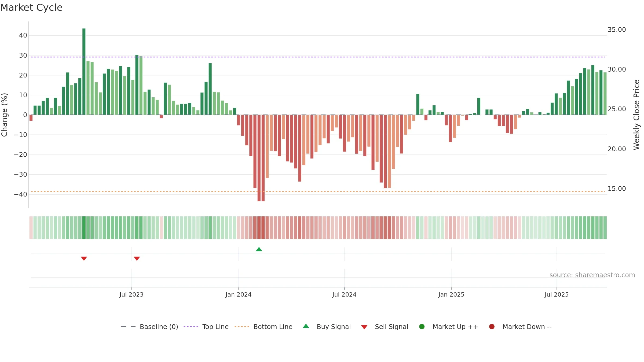Click the Market Down -- red circle icon
Viewport: 644px width, 362px height.
[492, 327]
